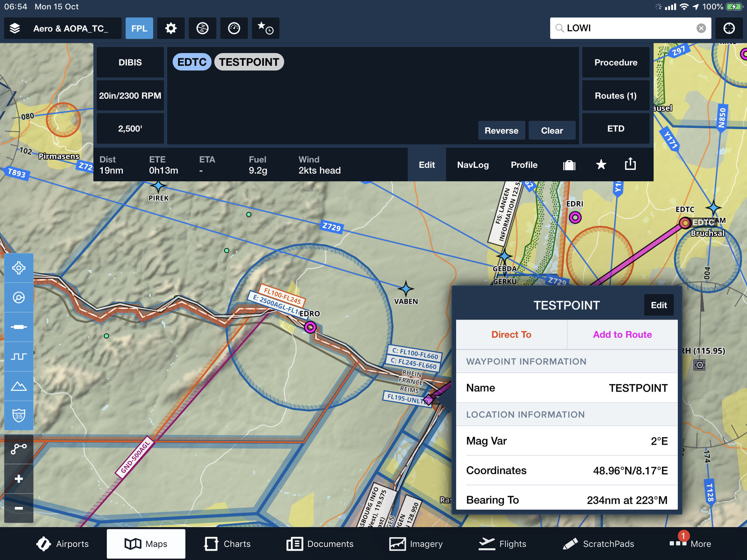The image size is (747, 560).
Task: Tap Add to Route for TESTPOINT
Action: (x=622, y=335)
